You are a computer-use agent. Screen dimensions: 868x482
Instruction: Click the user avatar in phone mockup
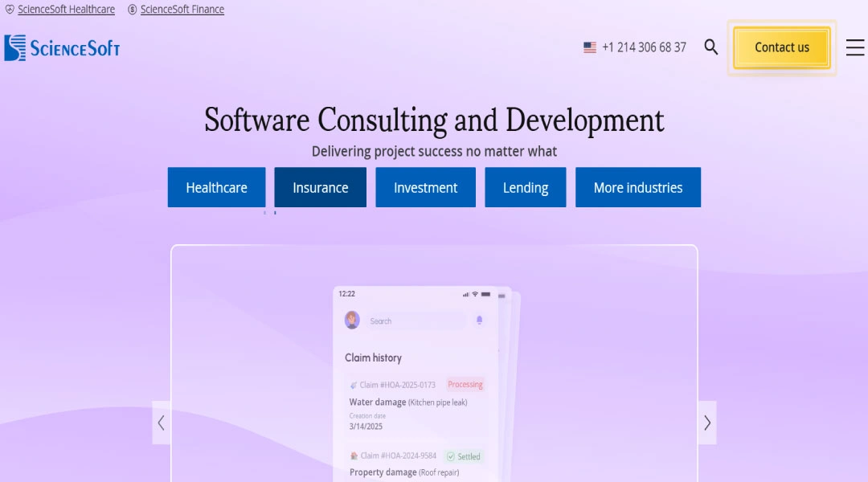(x=352, y=320)
